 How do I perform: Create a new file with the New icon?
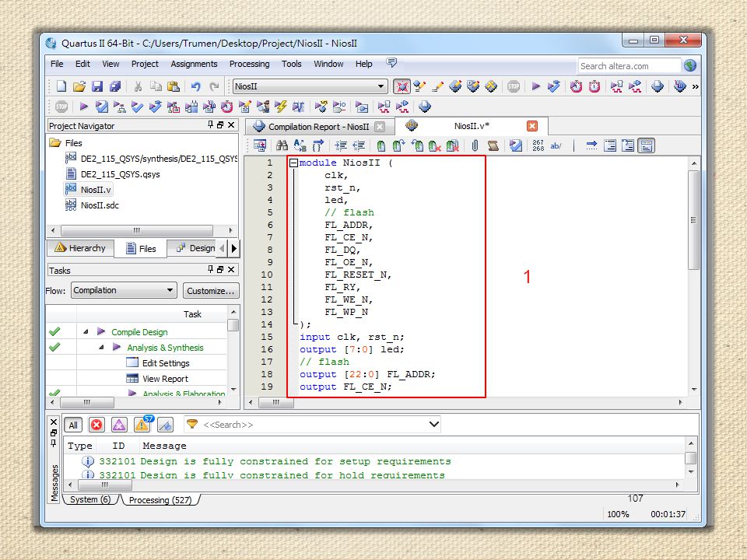pos(61,86)
